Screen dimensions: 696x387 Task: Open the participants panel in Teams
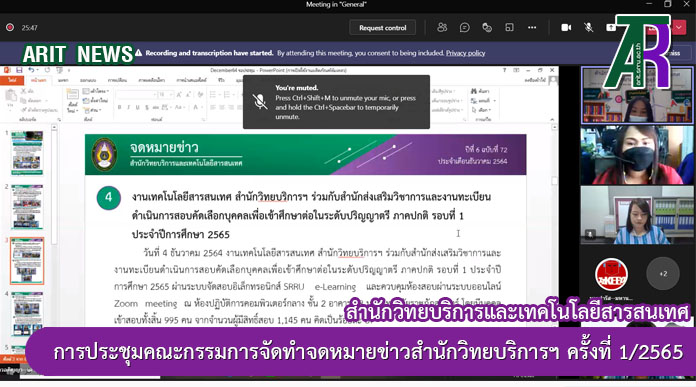tap(442, 28)
